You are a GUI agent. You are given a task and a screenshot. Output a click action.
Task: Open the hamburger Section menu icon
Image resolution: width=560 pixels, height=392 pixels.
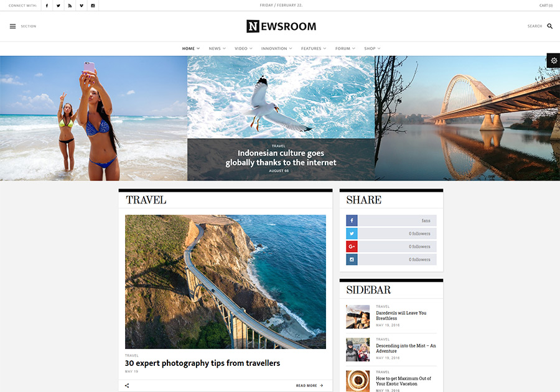click(x=12, y=26)
